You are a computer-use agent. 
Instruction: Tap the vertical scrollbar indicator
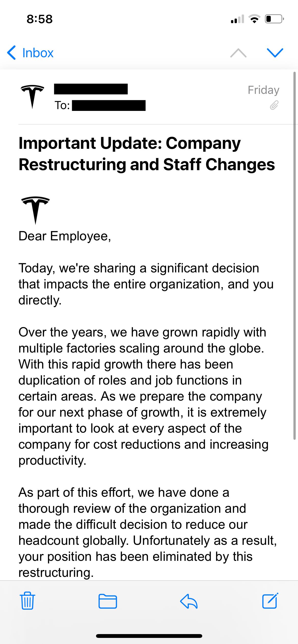coord(294,254)
